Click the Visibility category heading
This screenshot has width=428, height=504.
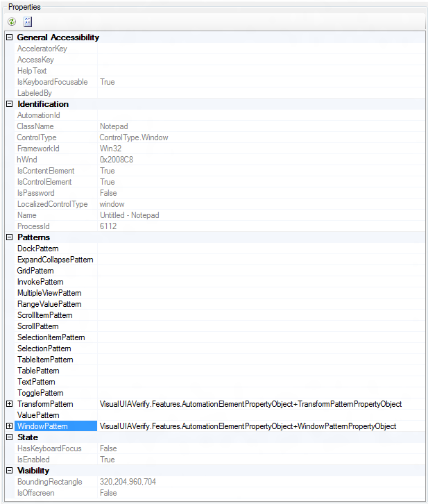33,471
